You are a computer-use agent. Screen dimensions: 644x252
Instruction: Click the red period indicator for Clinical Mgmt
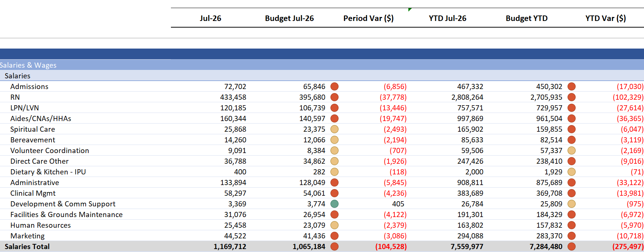click(x=334, y=193)
